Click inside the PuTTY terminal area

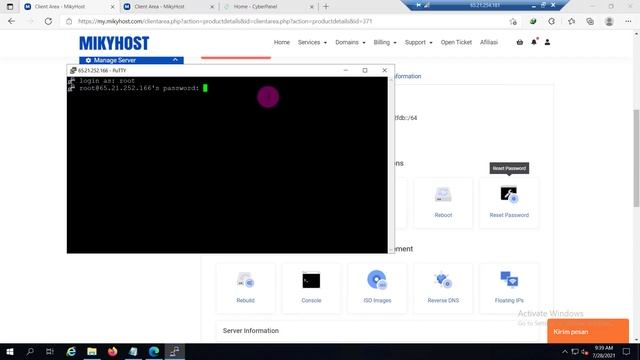point(227,165)
